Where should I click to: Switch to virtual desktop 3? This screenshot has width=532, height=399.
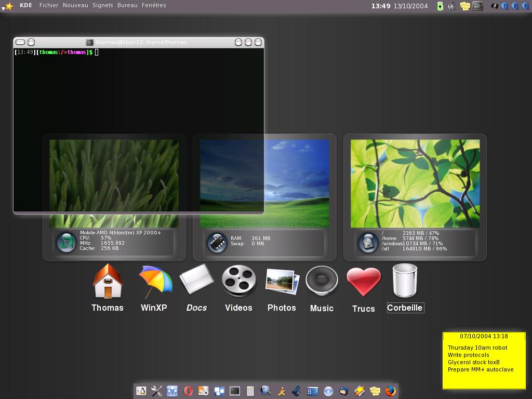click(525, 6)
